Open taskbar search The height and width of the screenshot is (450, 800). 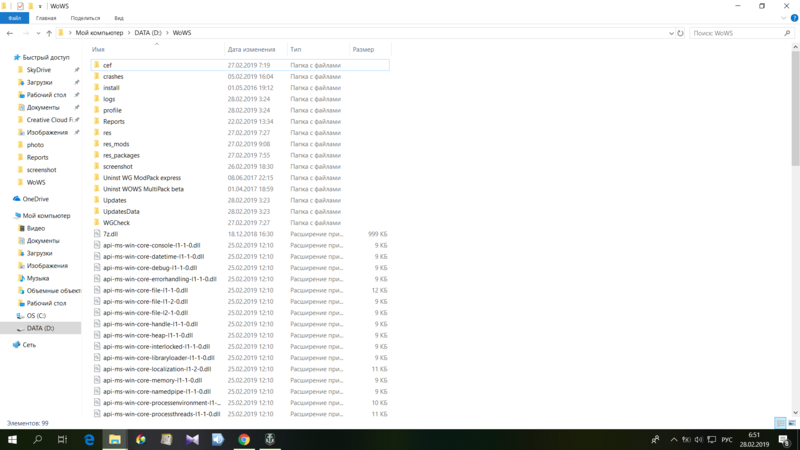pyautogui.click(x=37, y=439)
